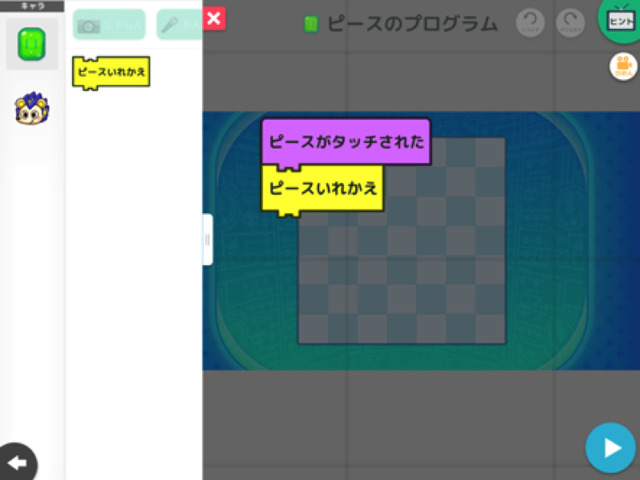The height and width of the screenshot is (480, 640).
Task: Open the ヒント hint TV button
Action: (x=620, y=20)
